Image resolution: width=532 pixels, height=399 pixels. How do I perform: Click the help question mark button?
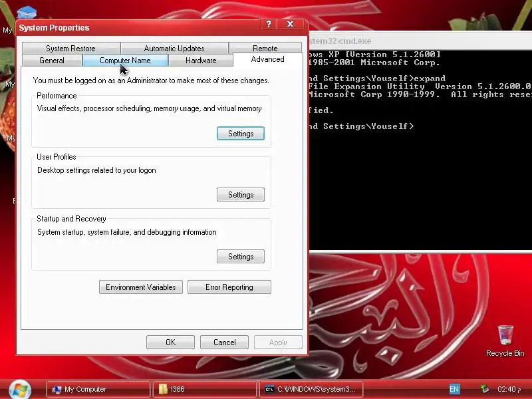pos(269,24)
